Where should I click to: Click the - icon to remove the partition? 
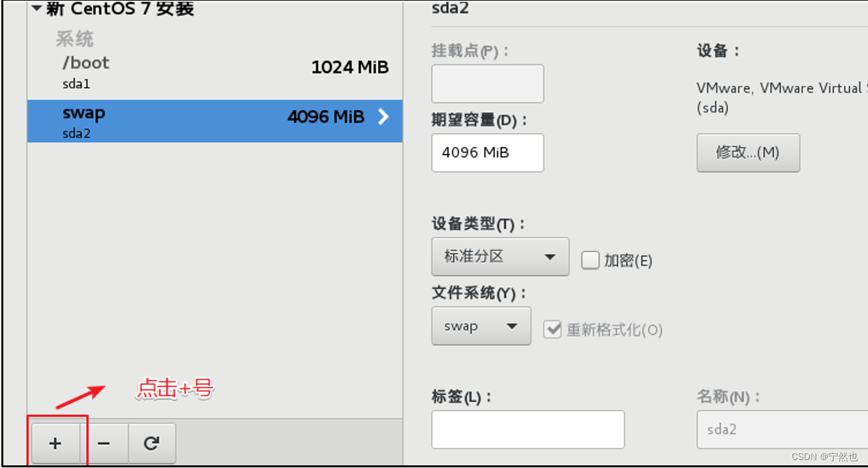[104, 443]
